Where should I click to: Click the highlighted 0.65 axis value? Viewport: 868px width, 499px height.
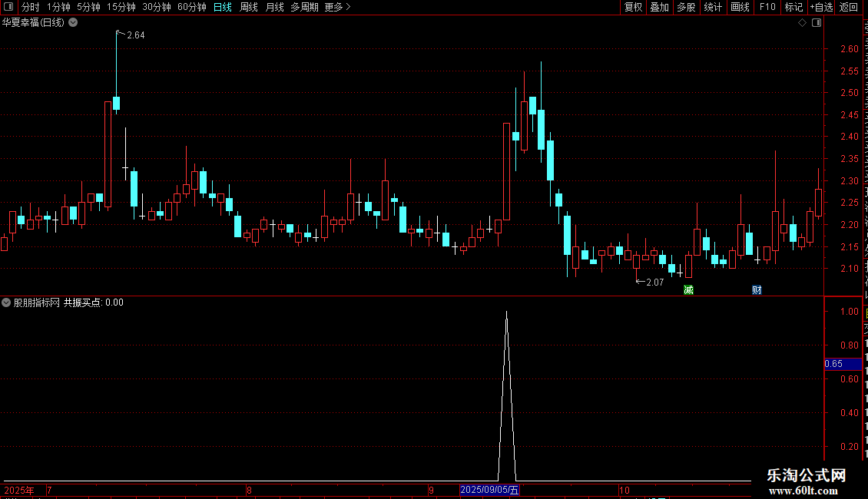click(x=843, y=364)
